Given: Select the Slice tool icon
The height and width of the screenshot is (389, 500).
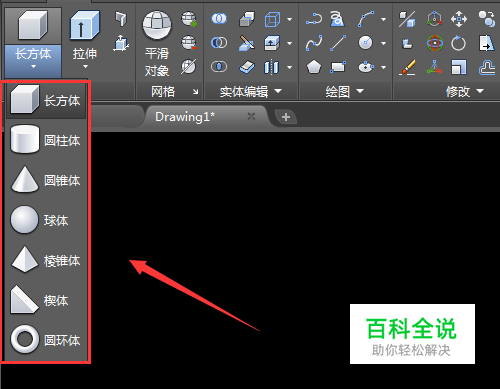Looking at the screenshot, I should tap(247, 43).
